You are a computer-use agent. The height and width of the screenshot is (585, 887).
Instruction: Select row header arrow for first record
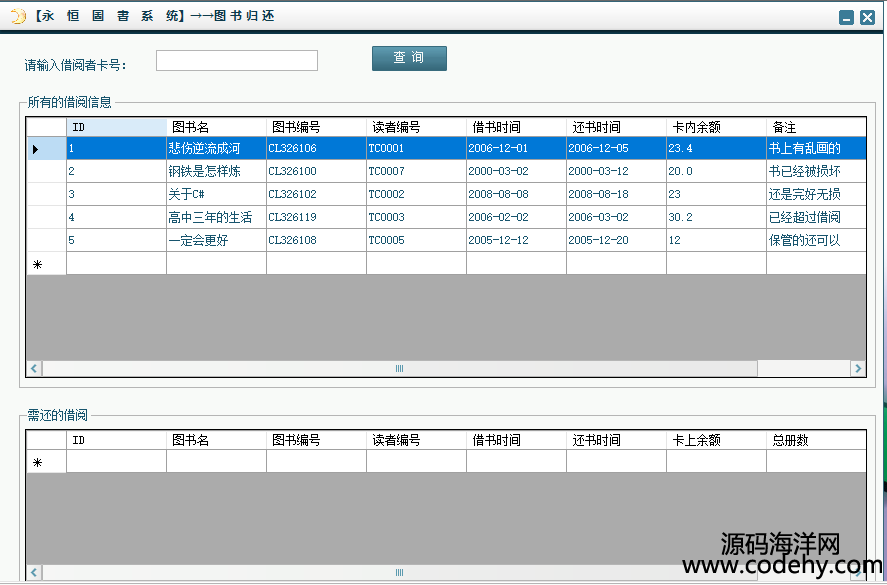coord(37,149)
